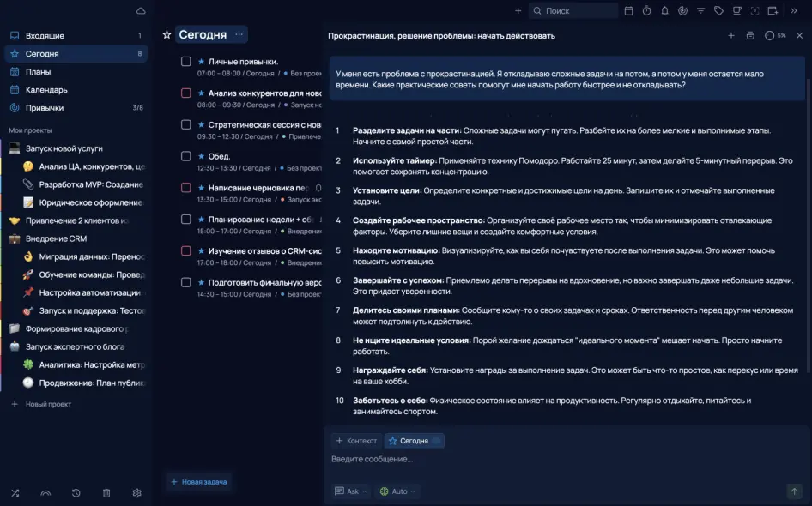Expand the hidden toolbar items chevron
The image size is (812, 506).
click(794, 11)
